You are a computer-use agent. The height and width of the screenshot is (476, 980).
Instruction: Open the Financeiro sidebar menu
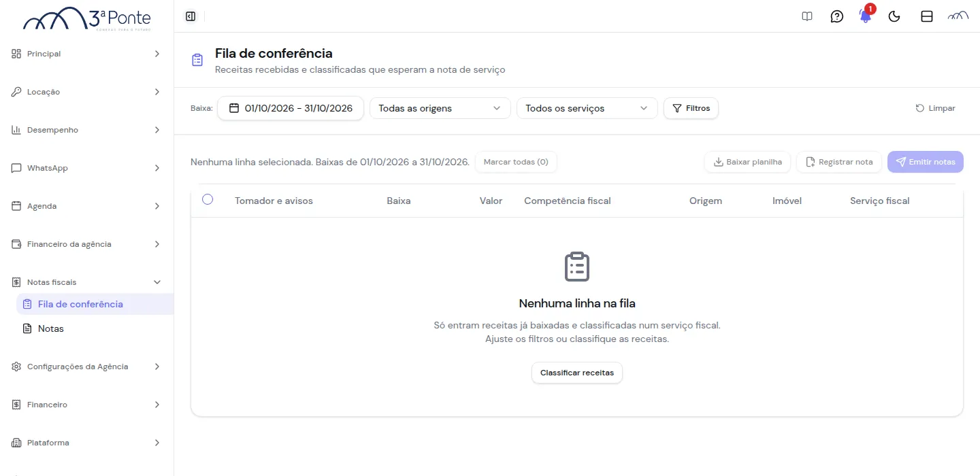pos(86,405)
